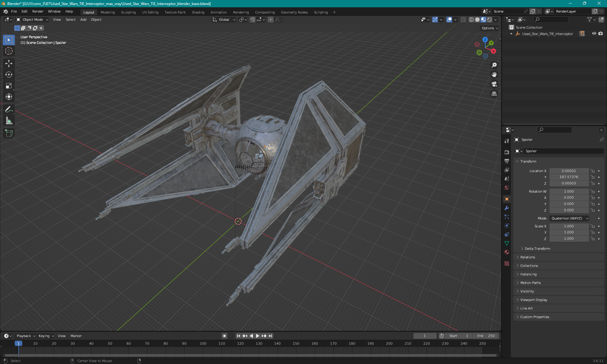Image resolution: width=607 pixels, height=364 pixels.
Task: Toggle the camera view icon
Action: click(x=494, y=84)
